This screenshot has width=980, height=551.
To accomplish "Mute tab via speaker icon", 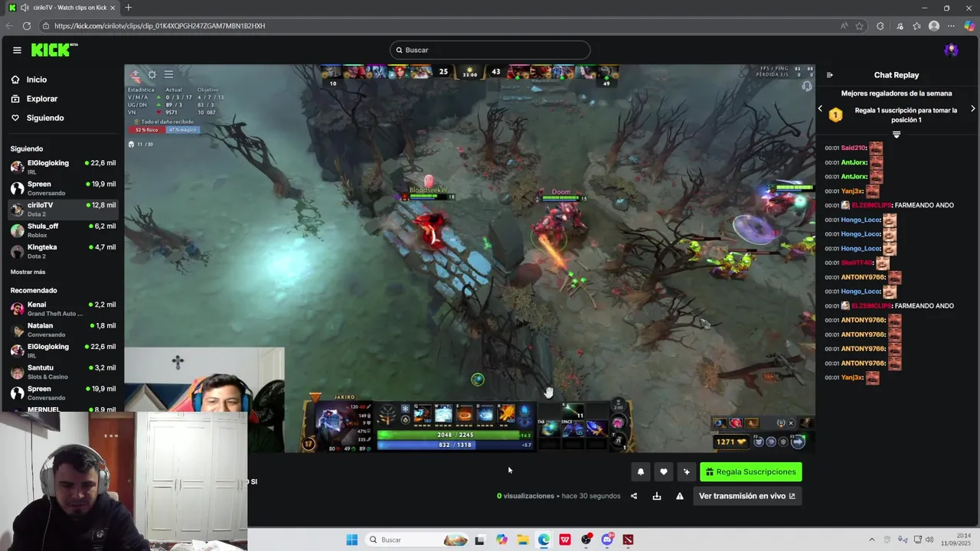I will 24,8.
